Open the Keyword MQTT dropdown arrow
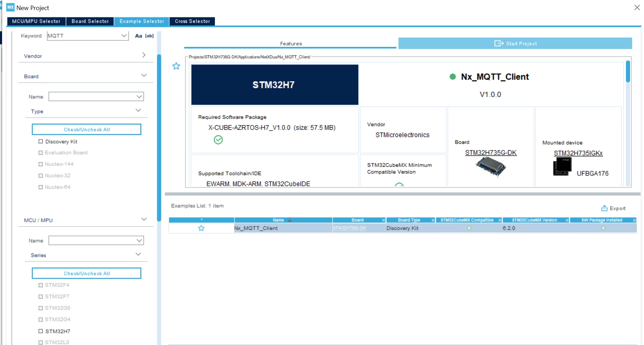The height and width of the screenshot is (345, 644). [124, 35]
